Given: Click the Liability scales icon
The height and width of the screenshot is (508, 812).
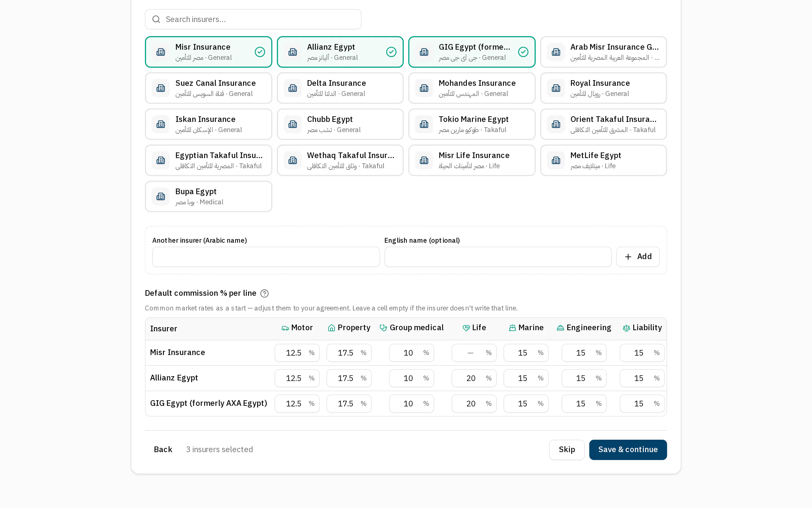Looking at the screenshot, I should (626, 328).
